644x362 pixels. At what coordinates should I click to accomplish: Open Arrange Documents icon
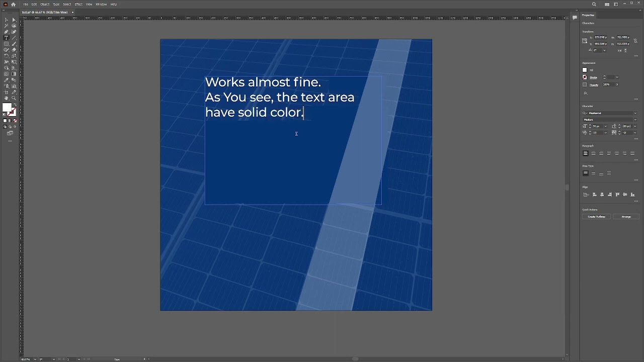(607, 5)
